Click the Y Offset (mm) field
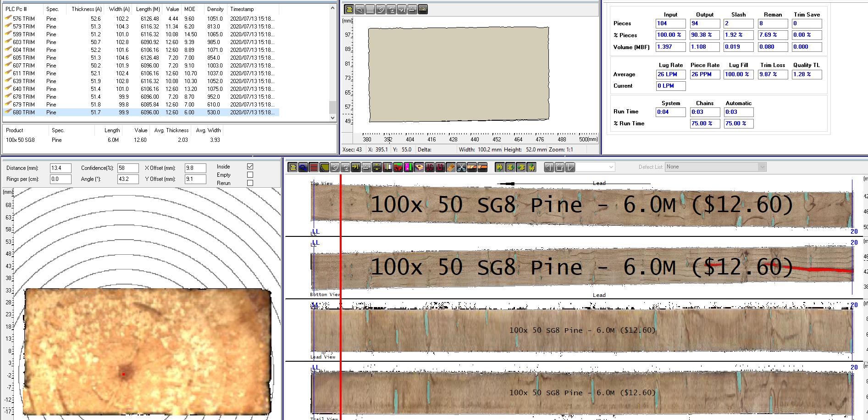This screenshot has width=868, height=420. coord(195,179)
